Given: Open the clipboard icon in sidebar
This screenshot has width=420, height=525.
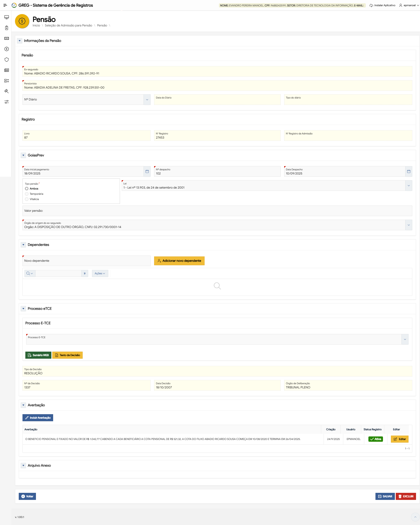Looking at the screenshot, I should pos(7,28).
